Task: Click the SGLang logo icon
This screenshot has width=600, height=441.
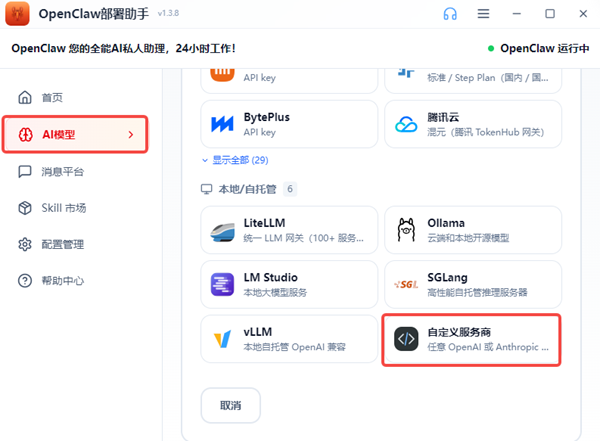Action: [x=406, y=284]
